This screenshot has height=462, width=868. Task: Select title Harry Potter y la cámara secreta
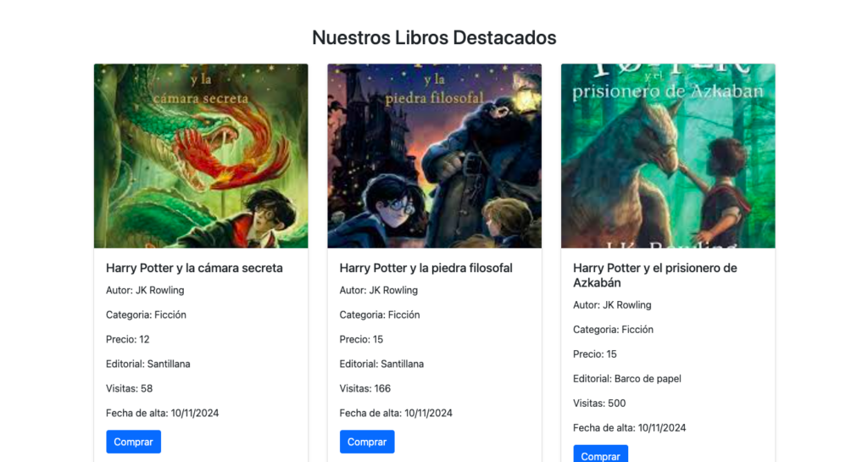coord(194,268)
